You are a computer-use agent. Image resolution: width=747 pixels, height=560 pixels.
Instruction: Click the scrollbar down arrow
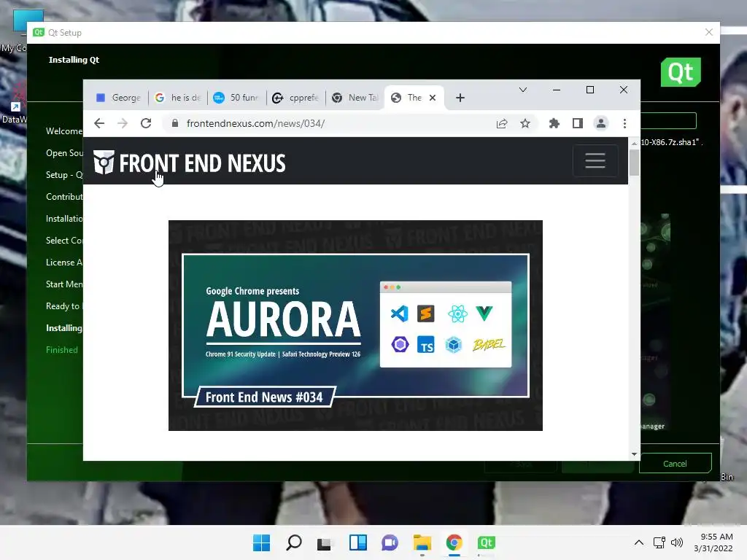click(x=634, y=454)
